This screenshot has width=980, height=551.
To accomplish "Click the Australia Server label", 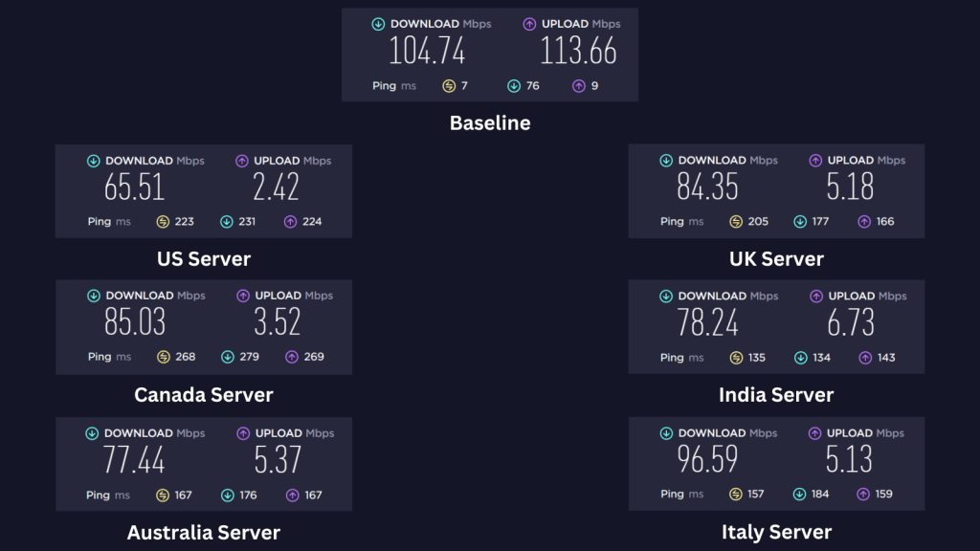I will pyautogui.click(x=204, y=532).
